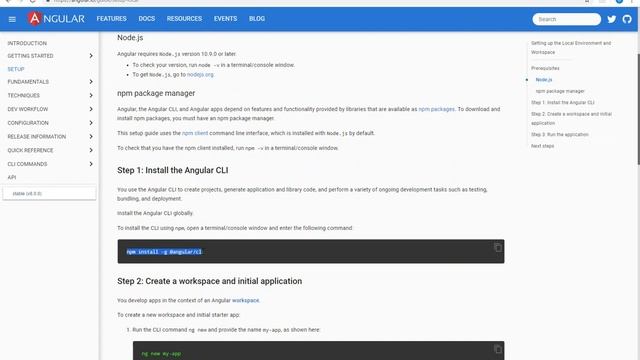640x360 pixels.
Task: Click the Angular logo
Action: point(56,19)
